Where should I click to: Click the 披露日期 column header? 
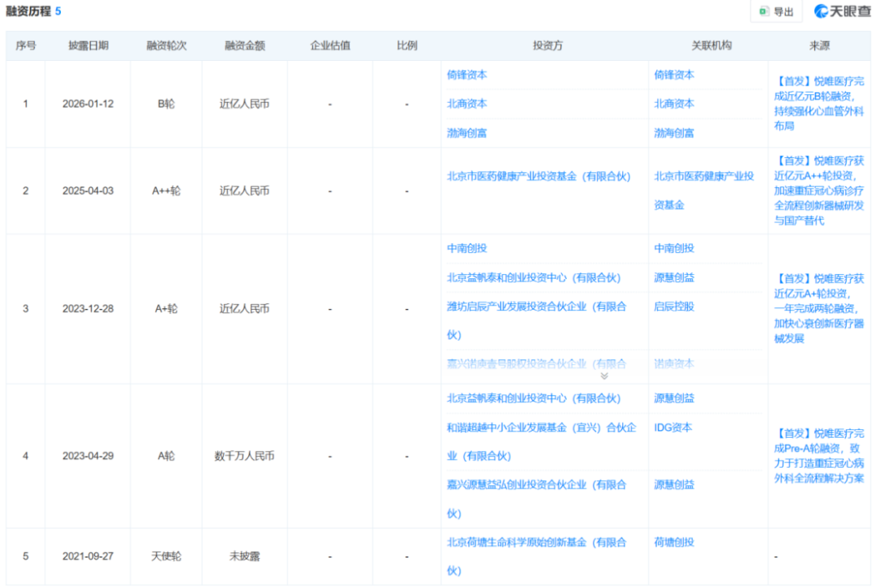88,45
